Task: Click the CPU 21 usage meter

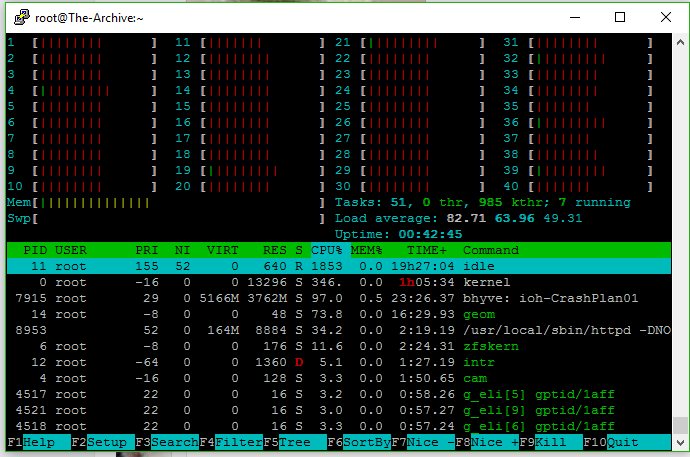Action: (410, 43)
